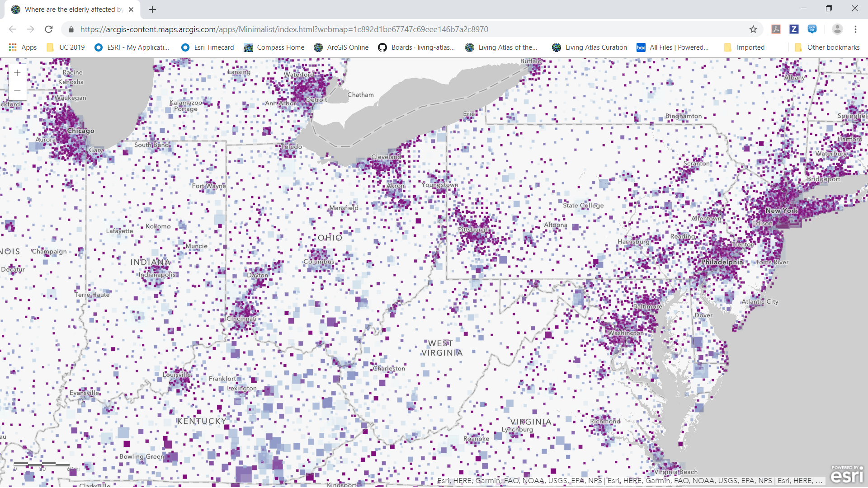Viewport: 868px width, 488px height.
Task: Open the Zotero extension
Action: coord(794,29)
